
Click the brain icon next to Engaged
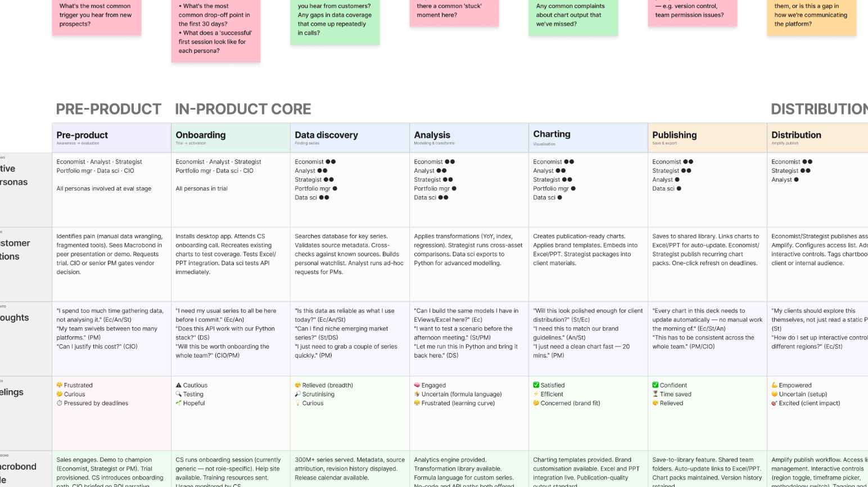[x=417, y=385]
